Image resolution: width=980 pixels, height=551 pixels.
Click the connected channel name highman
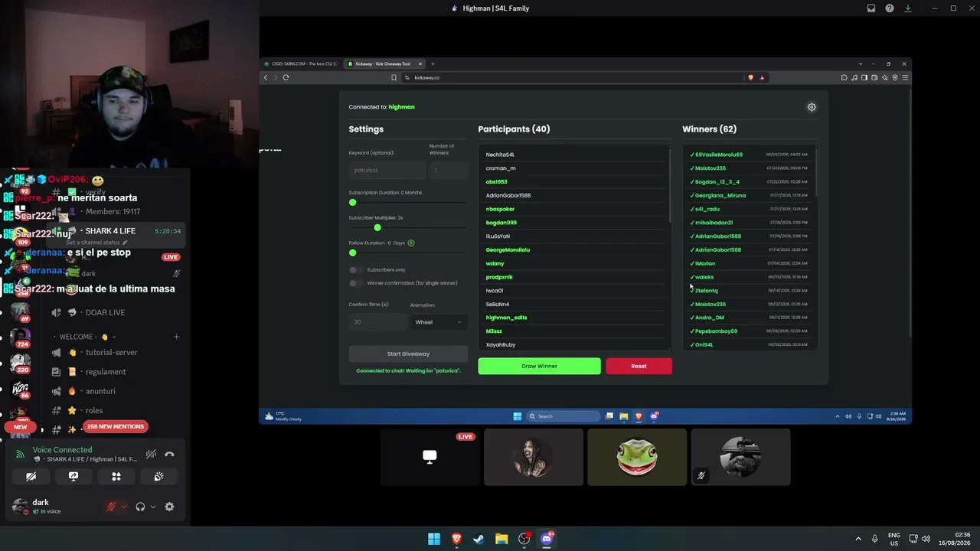click(401, 107)
